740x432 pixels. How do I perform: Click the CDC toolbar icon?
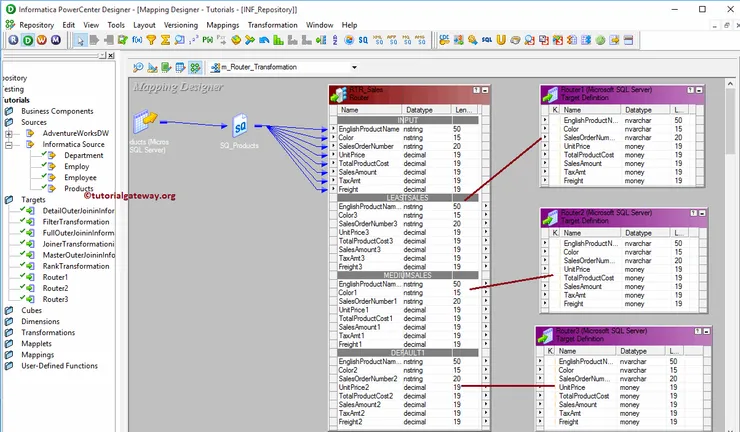coord(444,40)
